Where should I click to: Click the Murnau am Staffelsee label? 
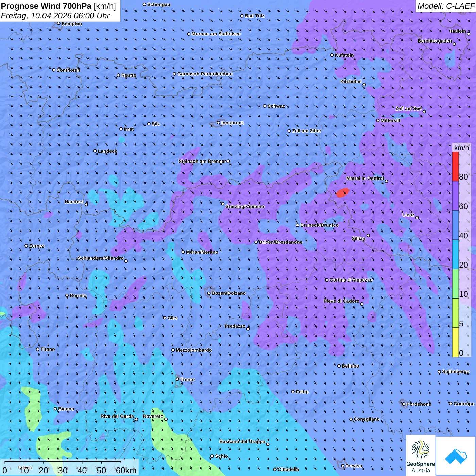[x=216, y=34]
